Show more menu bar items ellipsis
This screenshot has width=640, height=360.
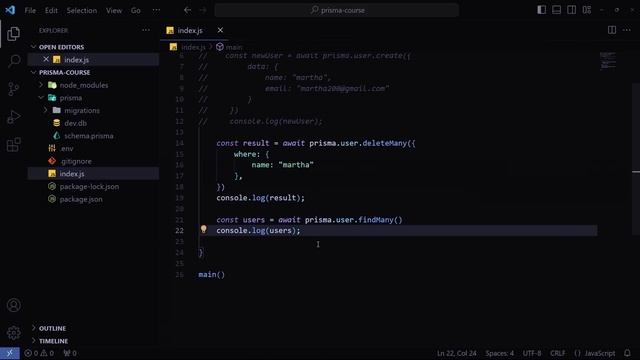[x=156, y=10]
